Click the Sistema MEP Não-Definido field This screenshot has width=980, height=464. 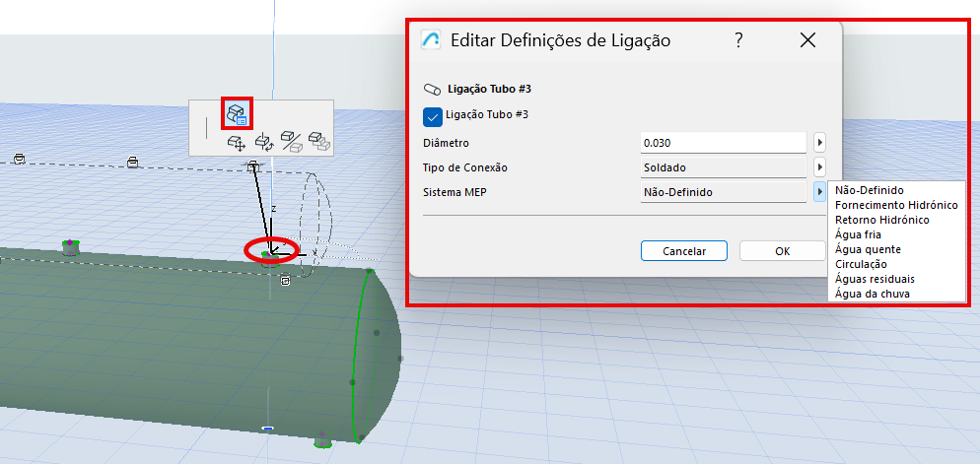coord(723,192)
